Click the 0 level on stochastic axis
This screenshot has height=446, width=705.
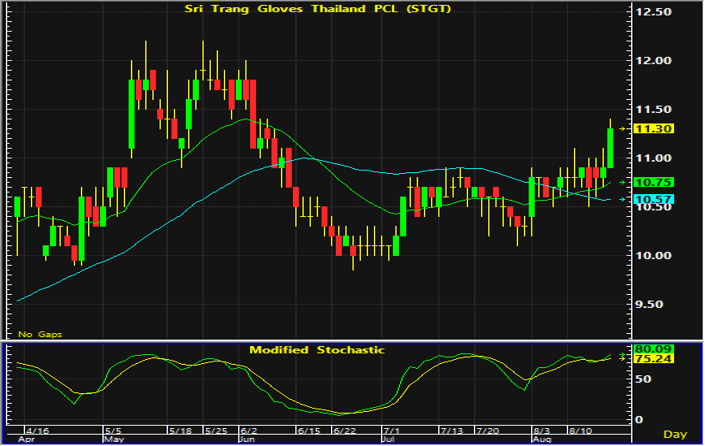point(639,420)
